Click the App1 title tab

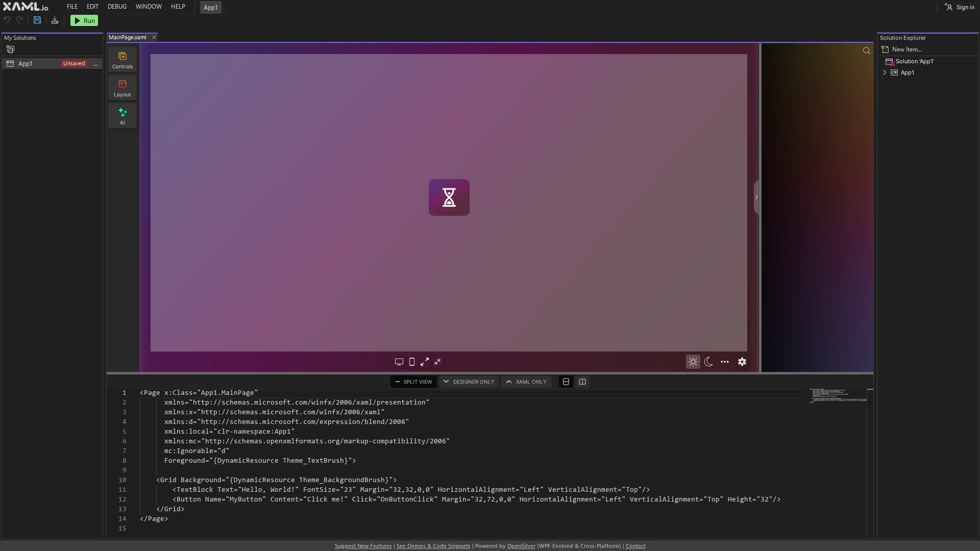[211, 7]
